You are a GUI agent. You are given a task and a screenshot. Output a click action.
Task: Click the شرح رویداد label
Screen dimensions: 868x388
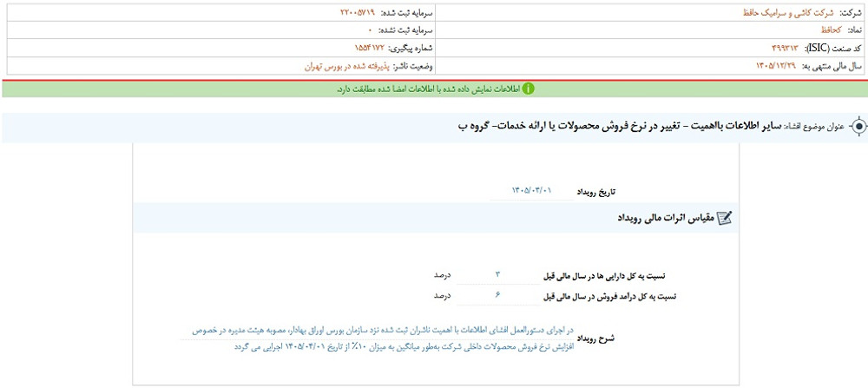[597, 338]
